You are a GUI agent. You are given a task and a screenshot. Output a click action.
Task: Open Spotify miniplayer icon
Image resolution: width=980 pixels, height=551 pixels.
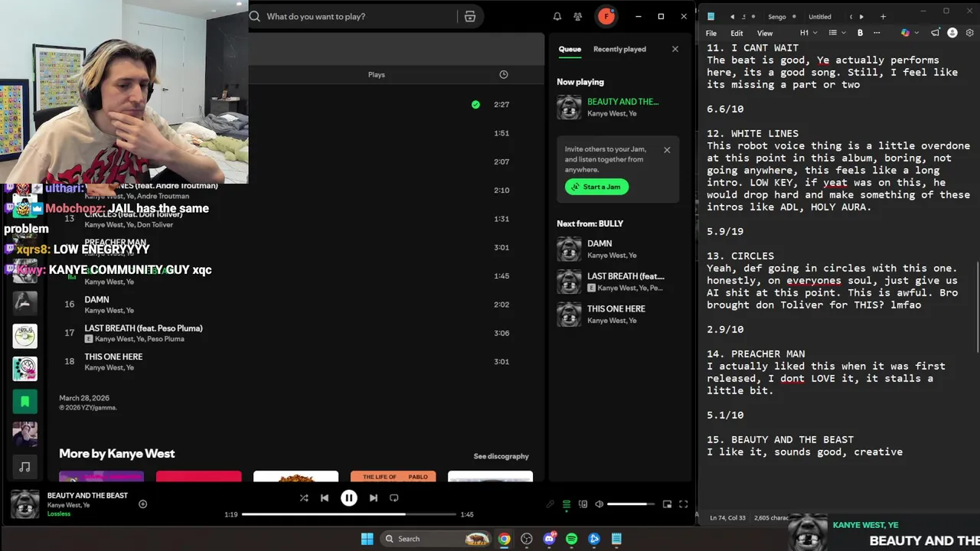tap(667, 504)
